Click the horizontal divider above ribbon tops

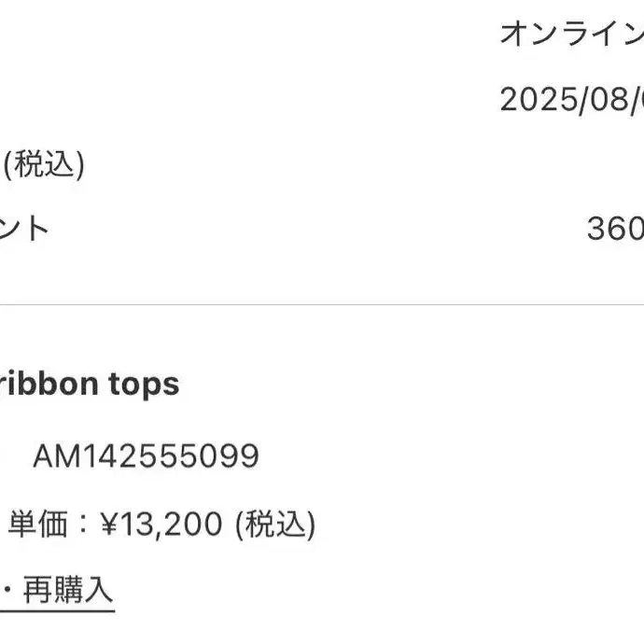pos(322,305)
